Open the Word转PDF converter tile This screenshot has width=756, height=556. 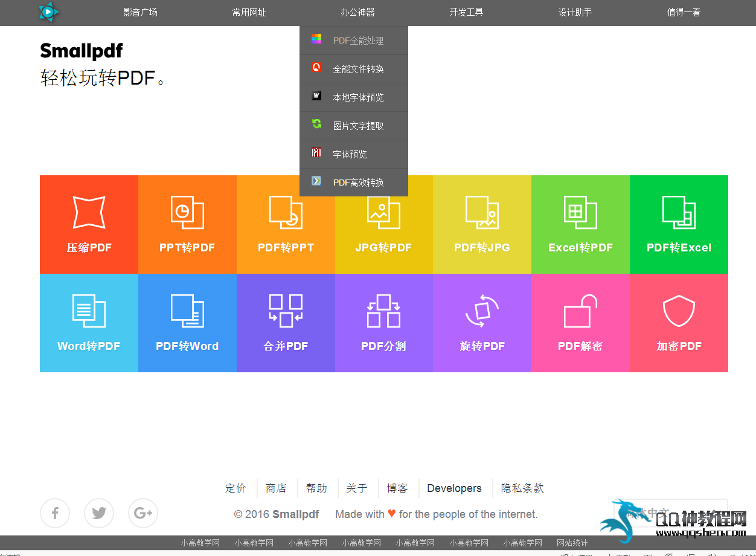[89, 323]
